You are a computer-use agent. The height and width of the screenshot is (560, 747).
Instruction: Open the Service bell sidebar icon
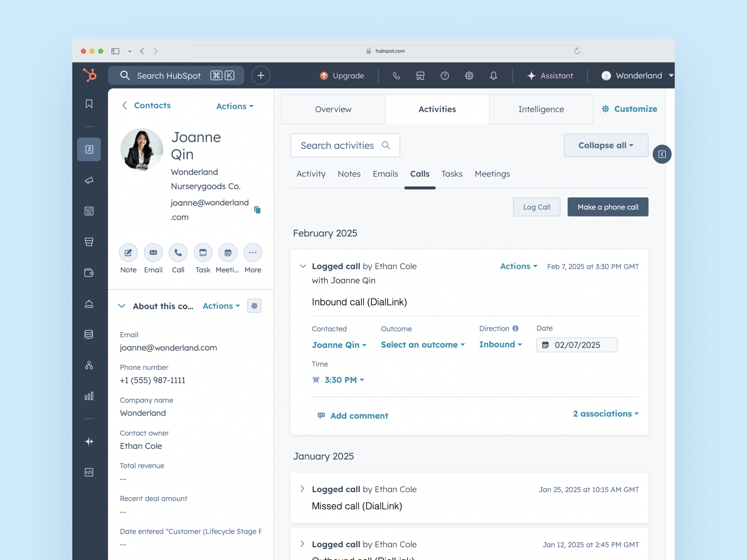(x=89, y=303)
